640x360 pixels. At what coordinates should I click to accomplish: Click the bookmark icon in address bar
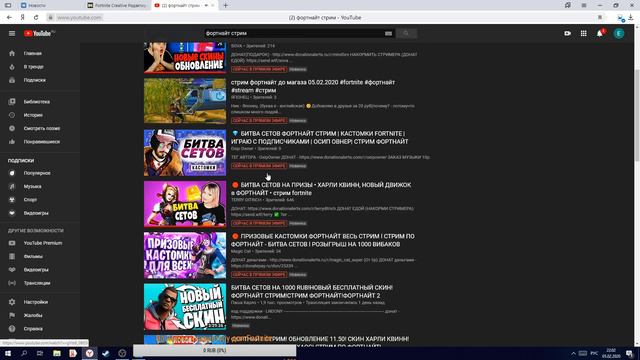[x=600, y=18]
